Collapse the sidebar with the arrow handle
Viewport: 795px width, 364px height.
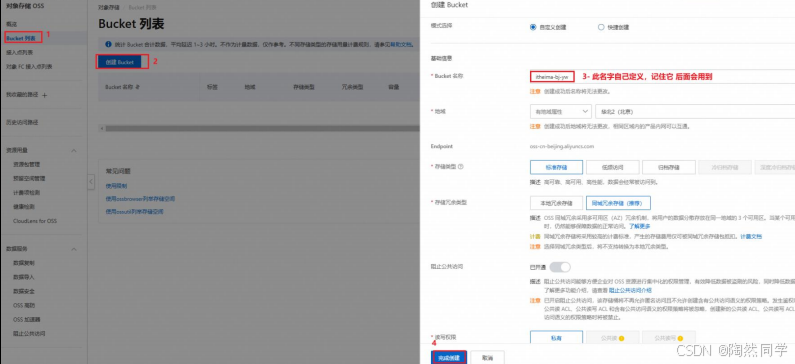coord(91,181)
